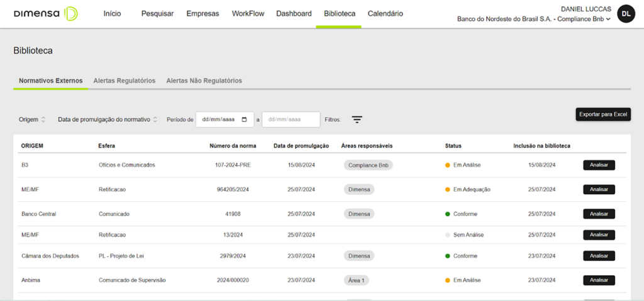
Task: Click Exportar para Excel button
Action: (602, 114)
